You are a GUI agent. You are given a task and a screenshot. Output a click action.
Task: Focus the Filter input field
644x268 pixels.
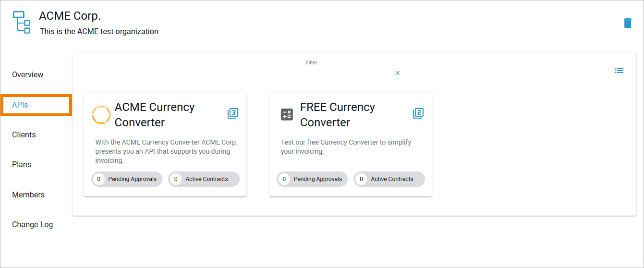click(348, 73)
